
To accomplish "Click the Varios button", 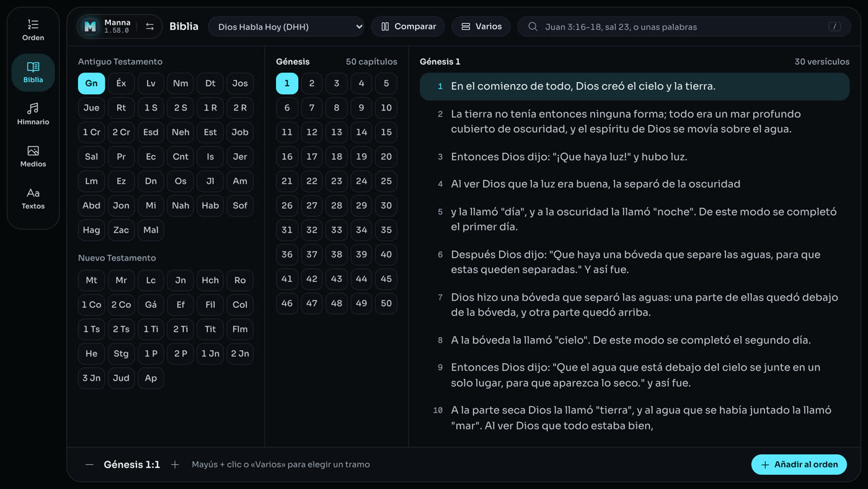I will point(481,27).
